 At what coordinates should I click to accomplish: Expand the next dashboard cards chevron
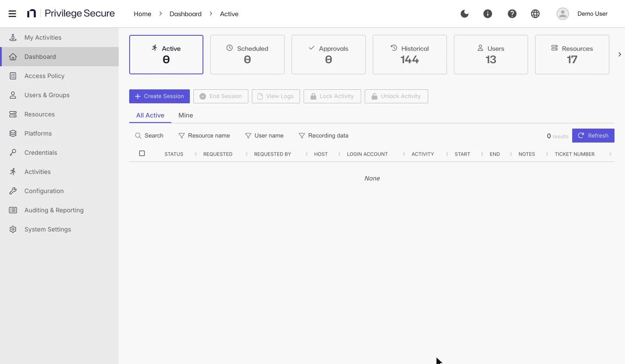coord(619,54)
